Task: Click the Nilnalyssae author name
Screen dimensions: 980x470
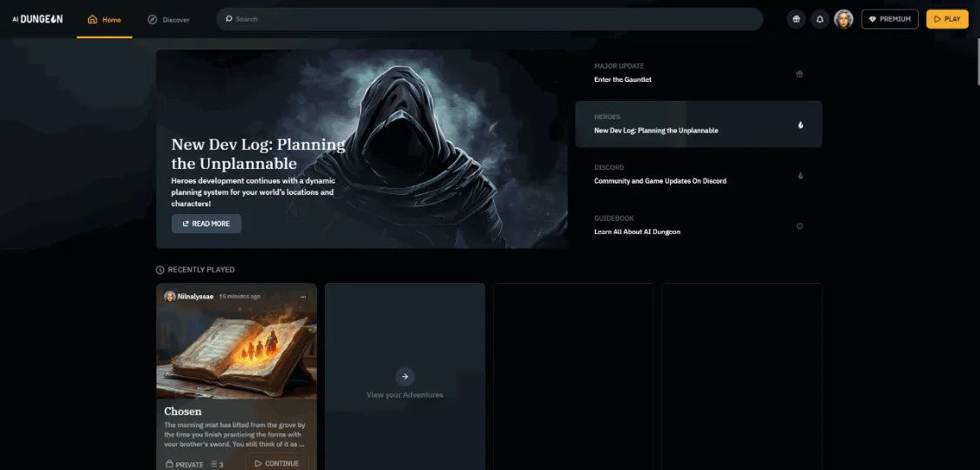Action: point(195,297)
